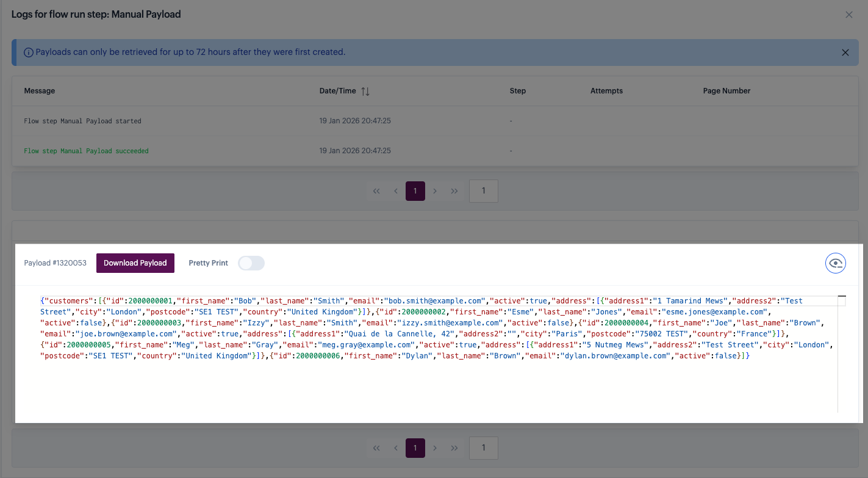Sort logs by the Date/Time arrows icon
The width and height of the screenshot is (868, 478).
tap(365, 91)
